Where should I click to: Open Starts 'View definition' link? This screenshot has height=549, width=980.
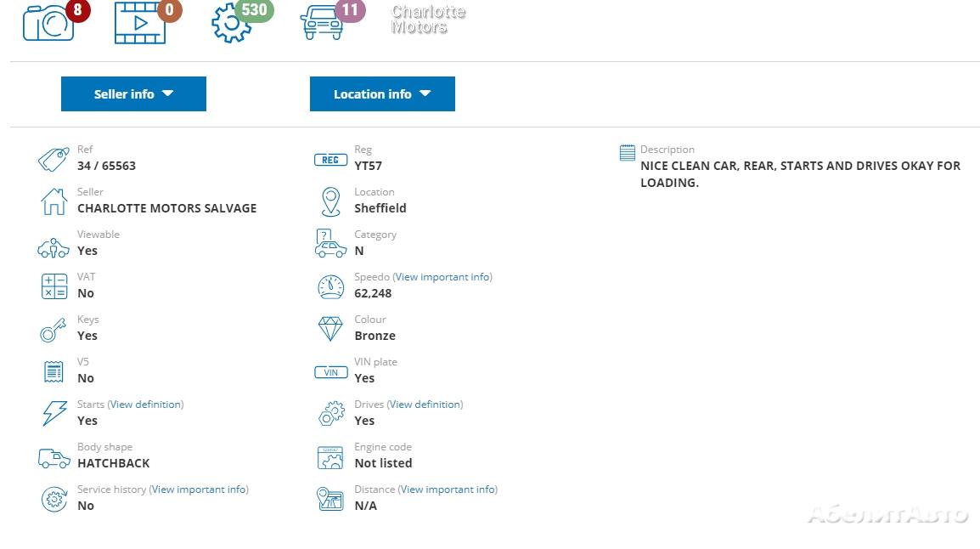click(x=145, y=405)
